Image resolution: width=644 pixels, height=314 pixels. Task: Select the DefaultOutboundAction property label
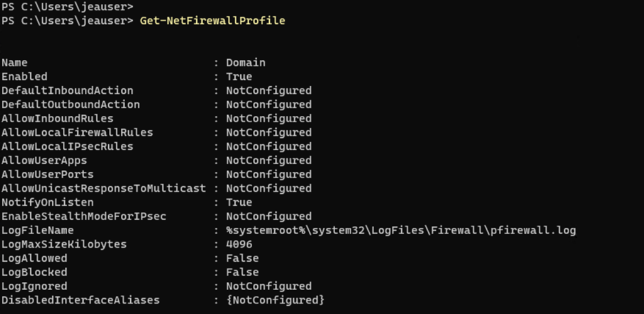pos(70,104)
